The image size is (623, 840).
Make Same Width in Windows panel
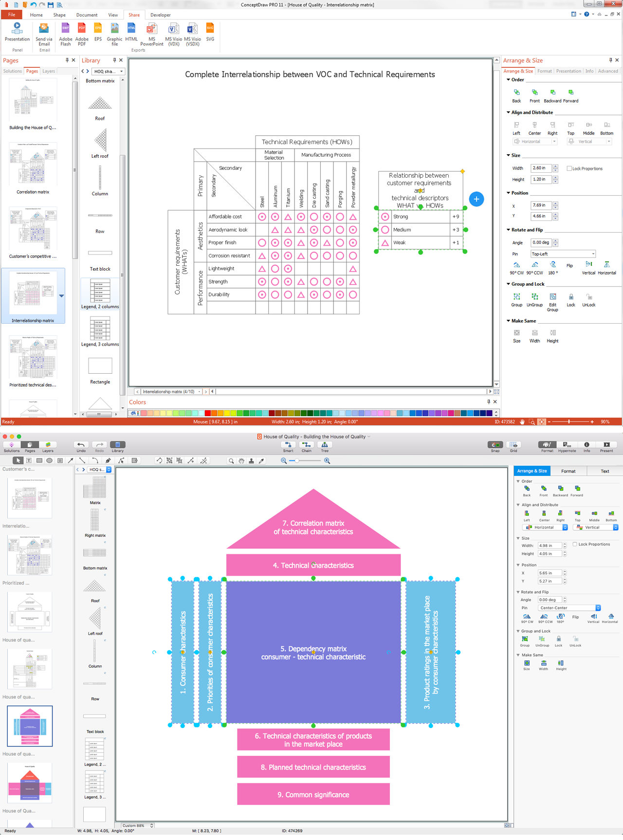pyautogui.click(x=534, y=336)
